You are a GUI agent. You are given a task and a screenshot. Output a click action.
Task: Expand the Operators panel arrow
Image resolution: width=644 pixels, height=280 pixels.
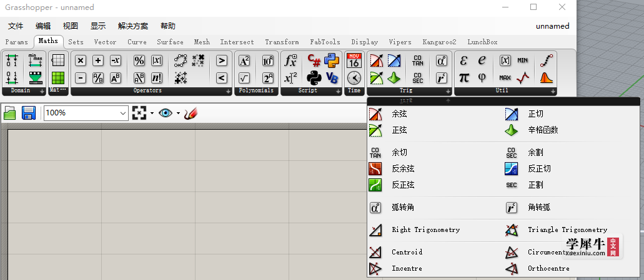click(229, 92)
